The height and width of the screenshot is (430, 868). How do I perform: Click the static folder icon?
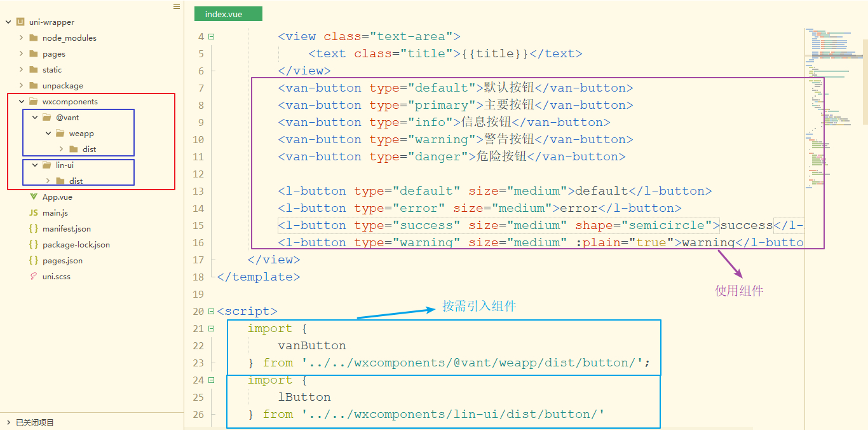[34, 69]
